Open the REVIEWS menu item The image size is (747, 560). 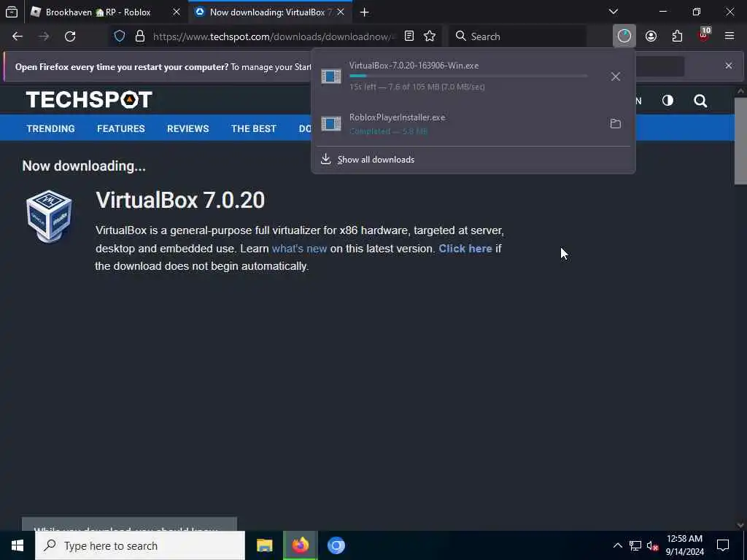(187, 128)
